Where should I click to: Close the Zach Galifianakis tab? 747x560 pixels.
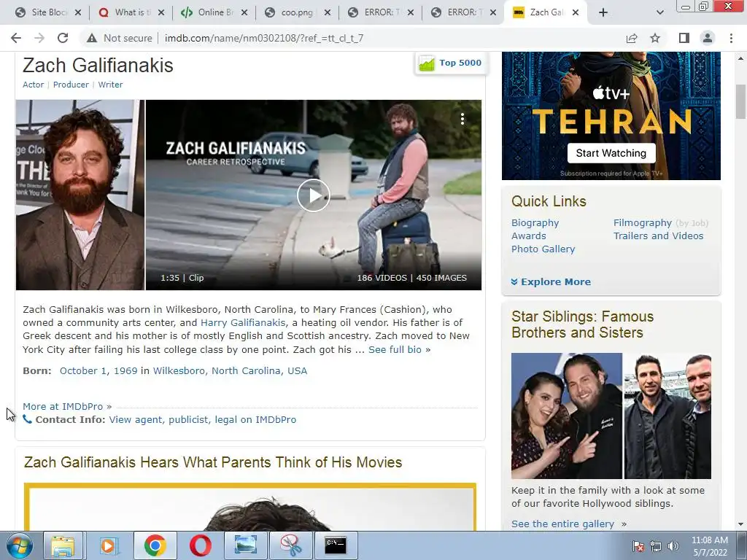click(x=576, y=12)
